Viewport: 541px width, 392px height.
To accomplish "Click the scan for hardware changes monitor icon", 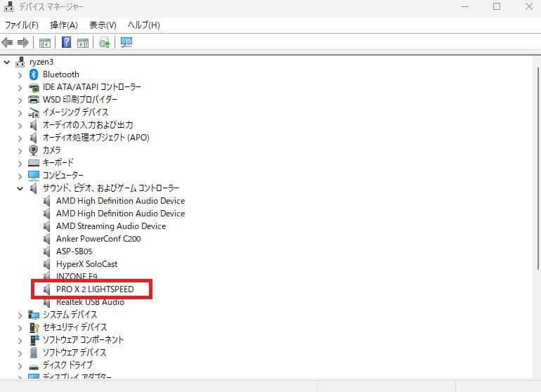I will click(x=126, y=43).
